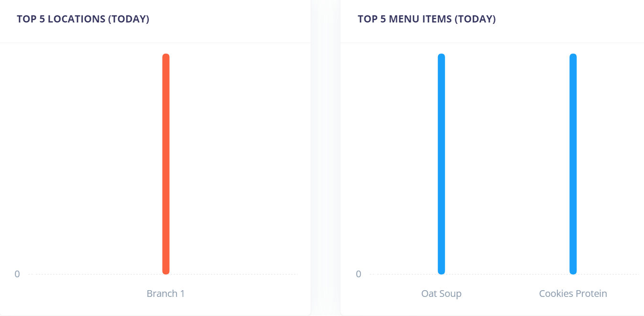Click the divider line under the Locations heading

(155, 43)
